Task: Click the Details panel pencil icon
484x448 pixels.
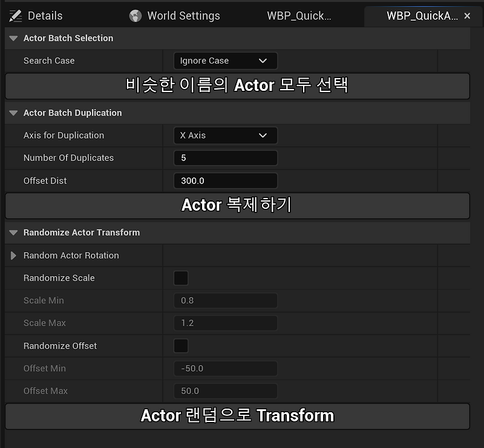Action: point(18,16)
